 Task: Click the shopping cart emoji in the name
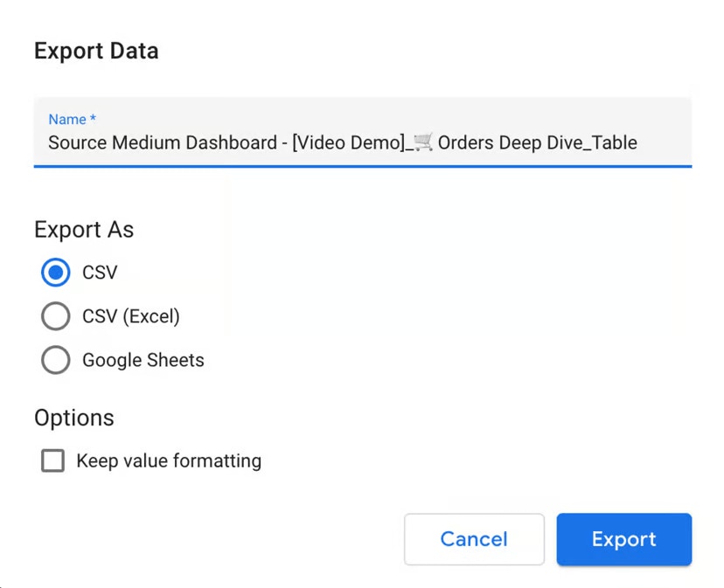[x=423, y=142]
